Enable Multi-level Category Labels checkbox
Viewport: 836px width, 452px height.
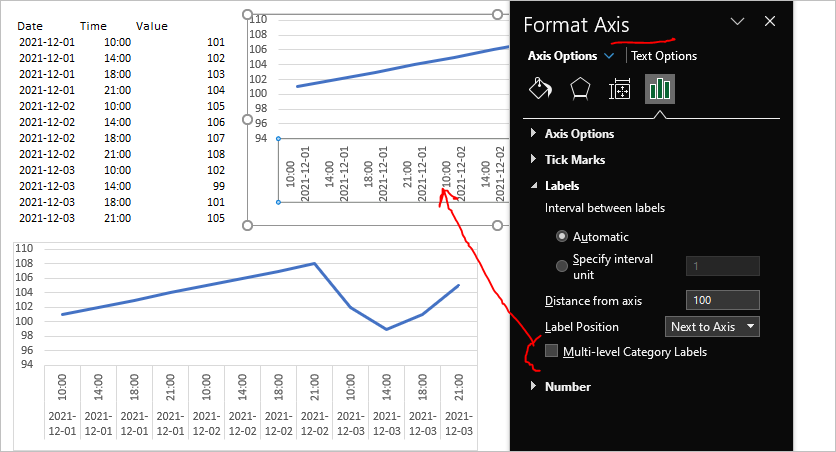tap(551, 351)
